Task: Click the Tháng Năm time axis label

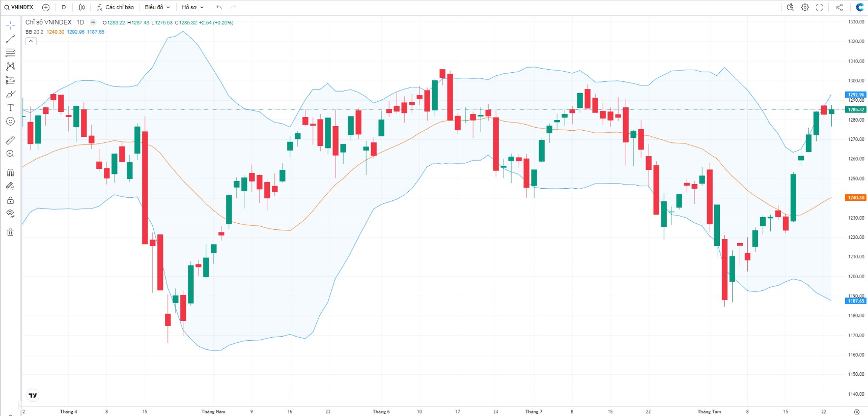Action: tap(213, 411)
